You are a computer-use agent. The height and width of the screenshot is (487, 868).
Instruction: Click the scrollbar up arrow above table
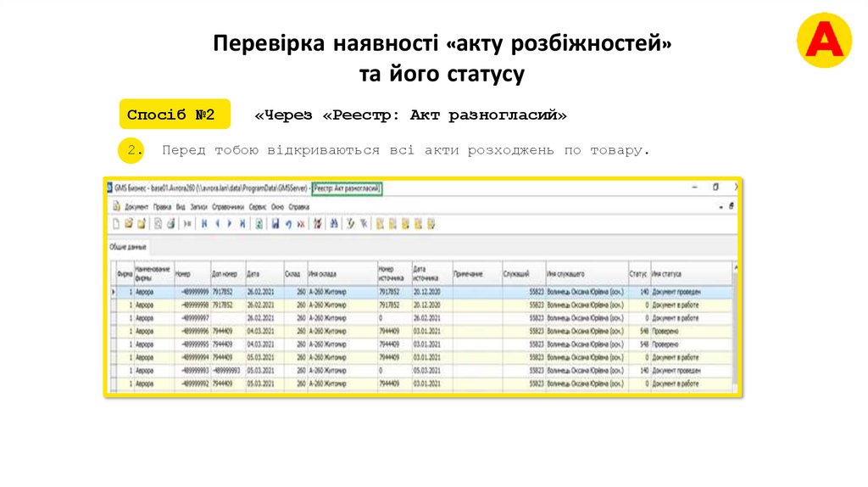coord(735,267)
